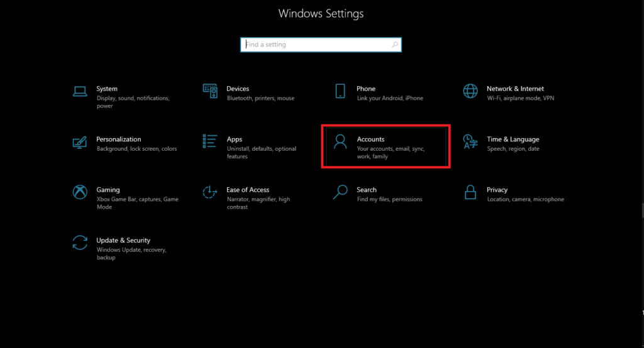Click 'Background, lock screen, colors' text
This screenshot has width=644, height=348.
point(136,148)
